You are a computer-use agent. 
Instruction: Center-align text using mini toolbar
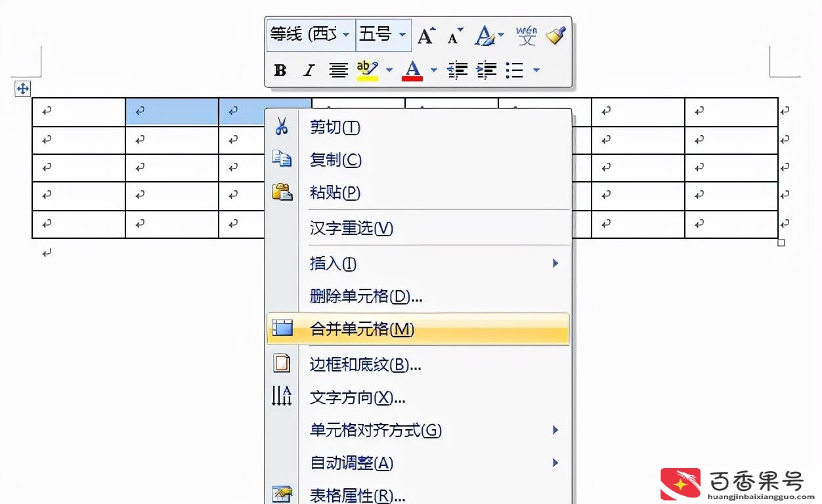coord(338,70)
